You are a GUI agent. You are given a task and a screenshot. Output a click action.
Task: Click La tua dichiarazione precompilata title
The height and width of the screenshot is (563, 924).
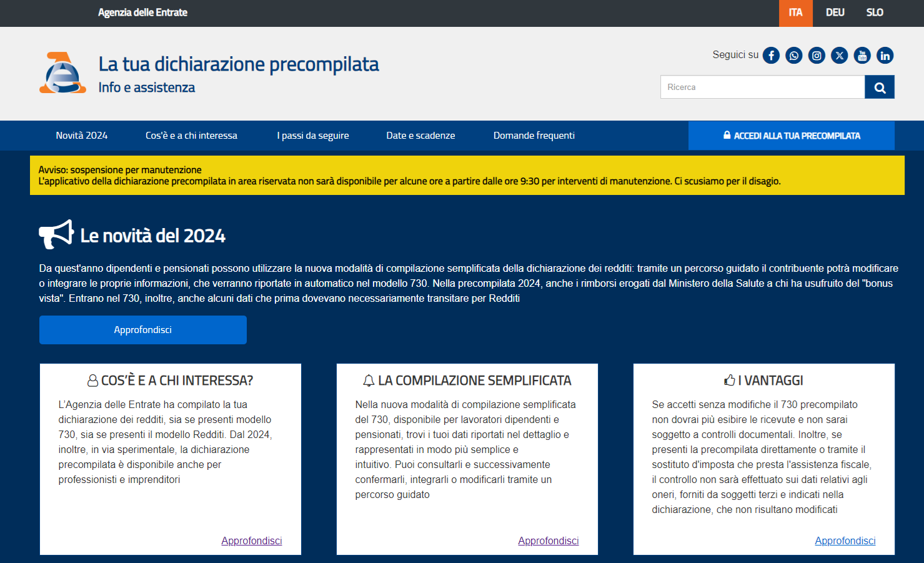click(x=239, y=64)
